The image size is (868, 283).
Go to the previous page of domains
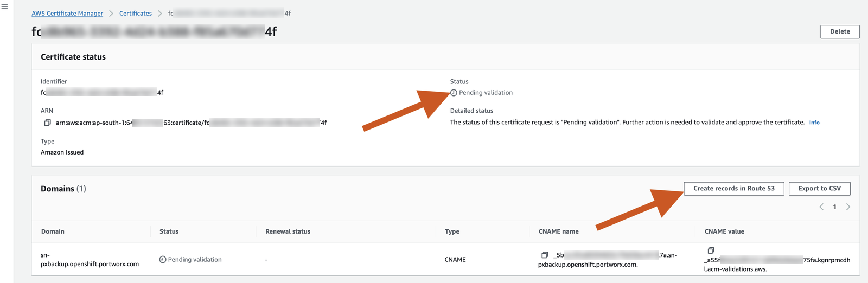coord(821,207)
